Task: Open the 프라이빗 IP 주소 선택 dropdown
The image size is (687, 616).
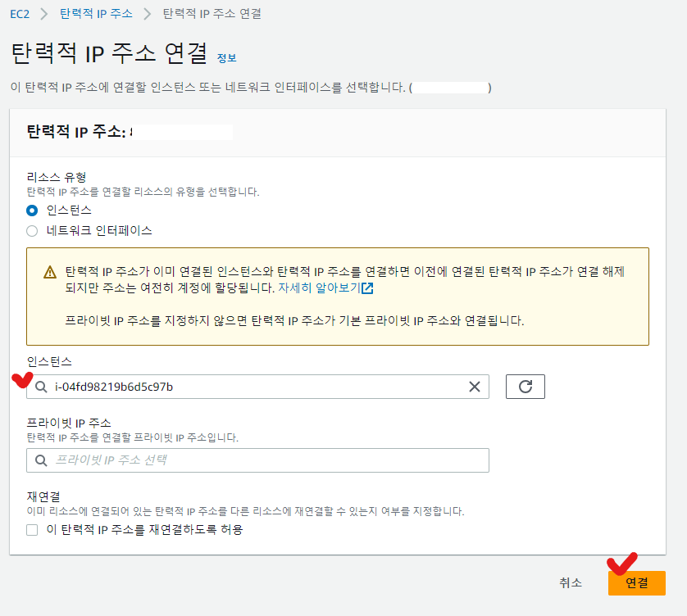Action: tap(257, 460)
